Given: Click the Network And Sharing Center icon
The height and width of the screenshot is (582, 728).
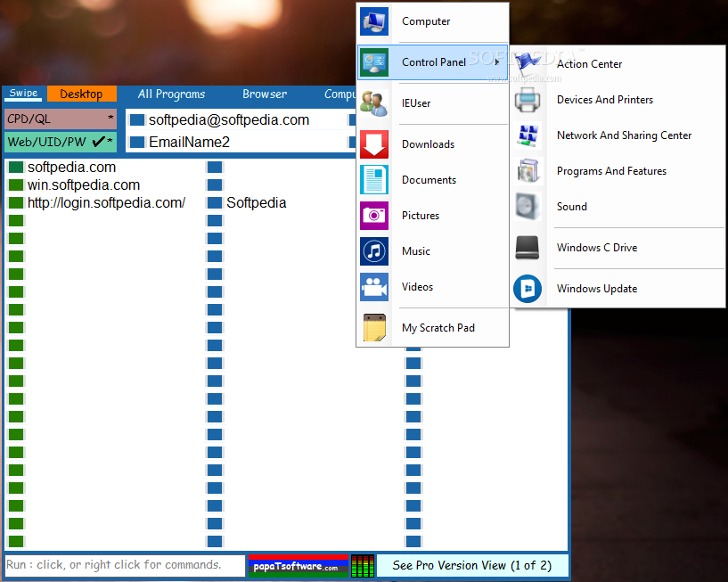Looking at the screenshot, I should (528, 135).
